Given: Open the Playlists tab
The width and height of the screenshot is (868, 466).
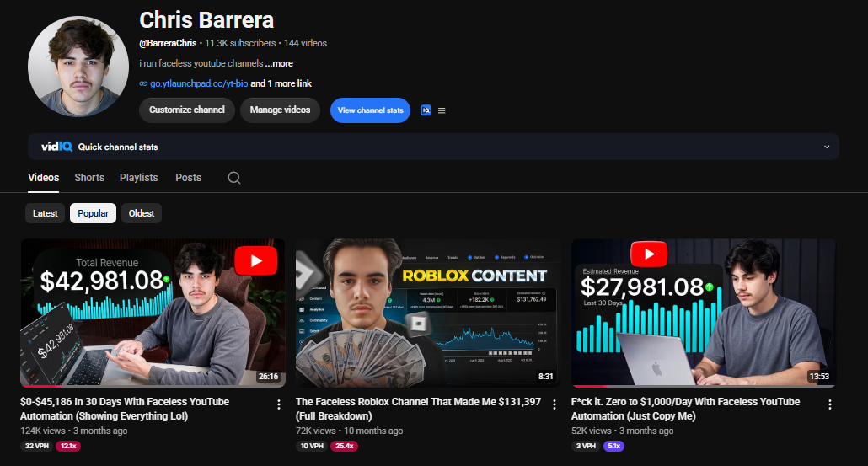Looking at the screenshot, I should click(x=138, y=178).
